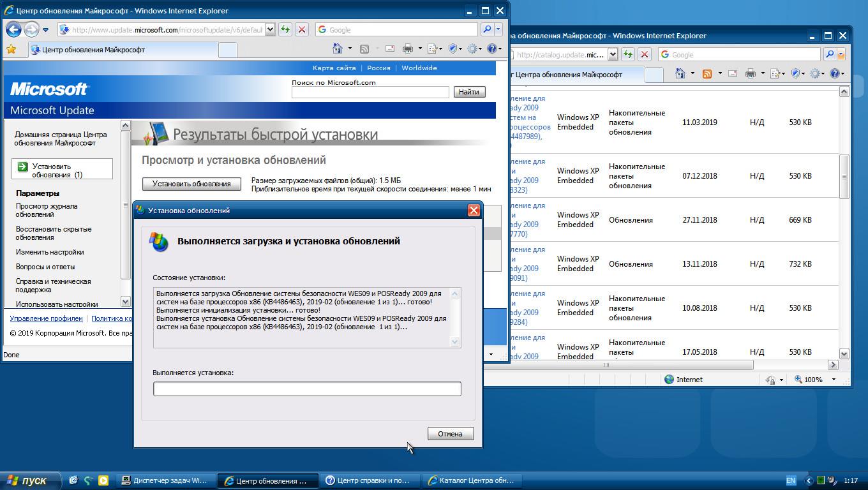Open Page menu icon in front IE window
The image size is (868, 490).
pos(432,48)
